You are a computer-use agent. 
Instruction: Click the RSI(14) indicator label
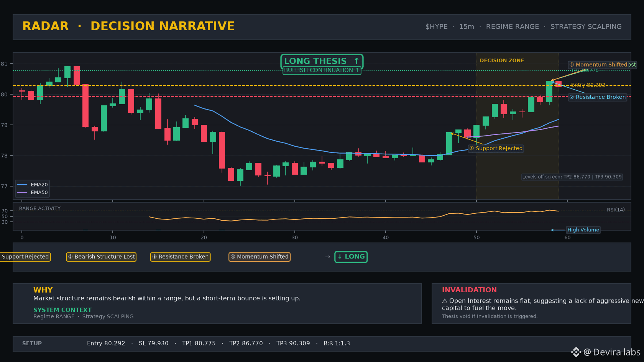point(616,210)
